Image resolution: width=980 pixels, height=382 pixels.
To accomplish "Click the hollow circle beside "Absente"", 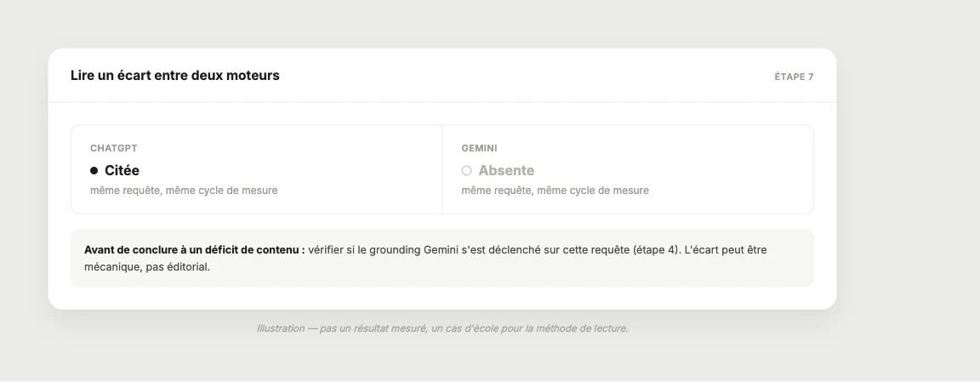I will click(x=466, y=171).
